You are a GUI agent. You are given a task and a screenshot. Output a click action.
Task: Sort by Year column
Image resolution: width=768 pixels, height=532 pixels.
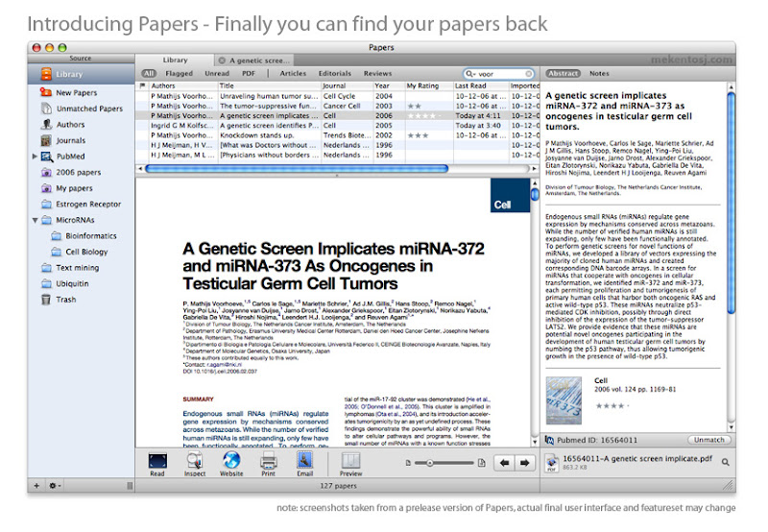pos(389,85)
